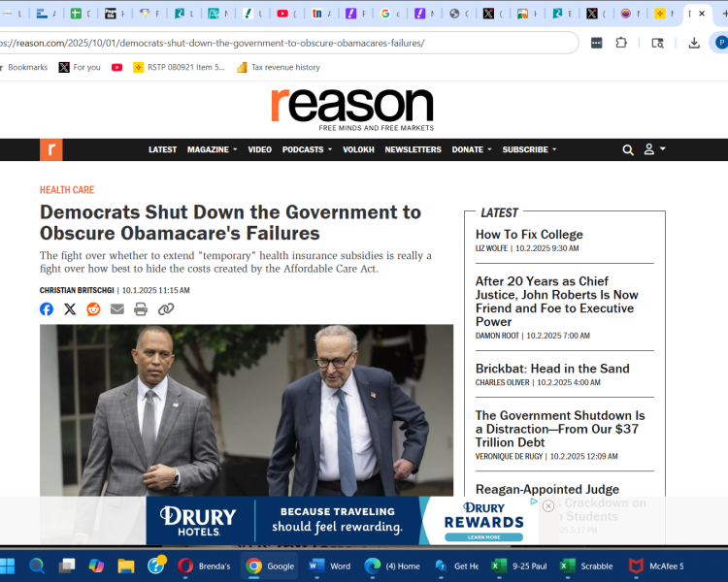This screenshot has width=728, height=582.
Task: Close the Drury Hotels ad banner
Action: pos(547,506)
